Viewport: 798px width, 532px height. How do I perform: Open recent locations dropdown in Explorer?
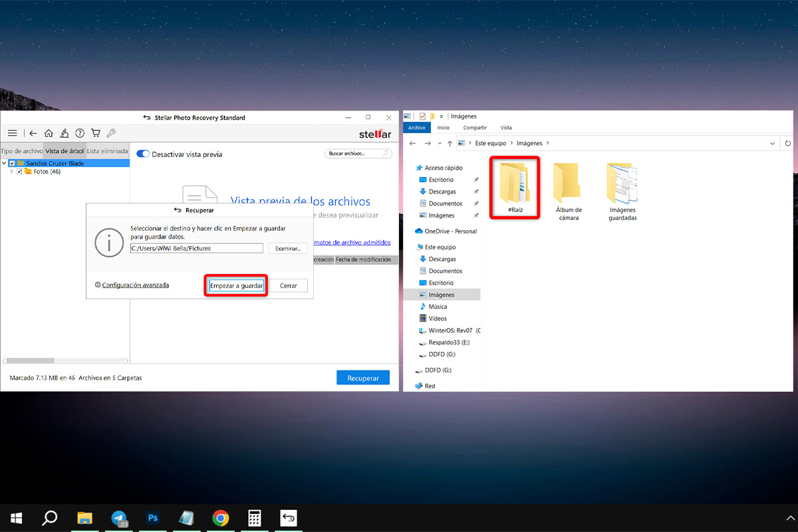439,143
